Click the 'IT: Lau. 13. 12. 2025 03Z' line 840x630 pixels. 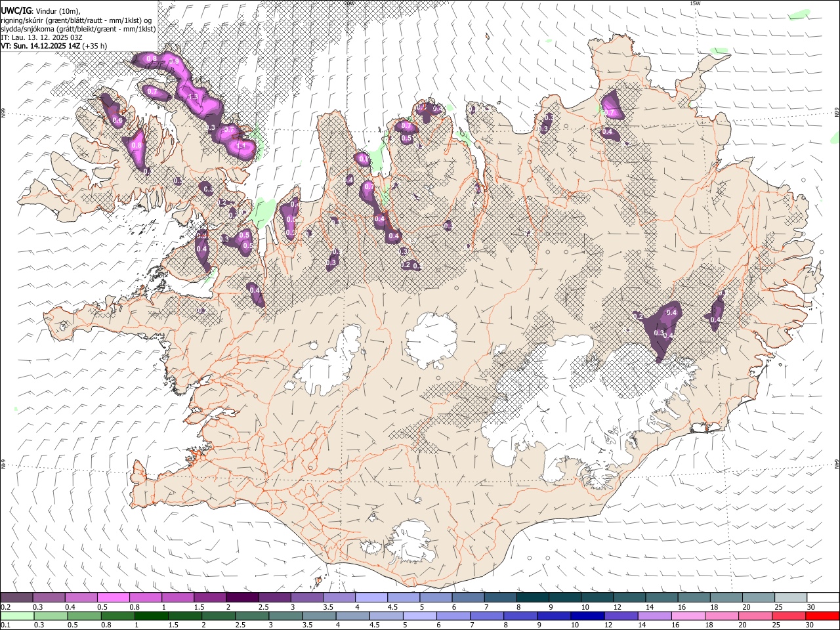42,37
